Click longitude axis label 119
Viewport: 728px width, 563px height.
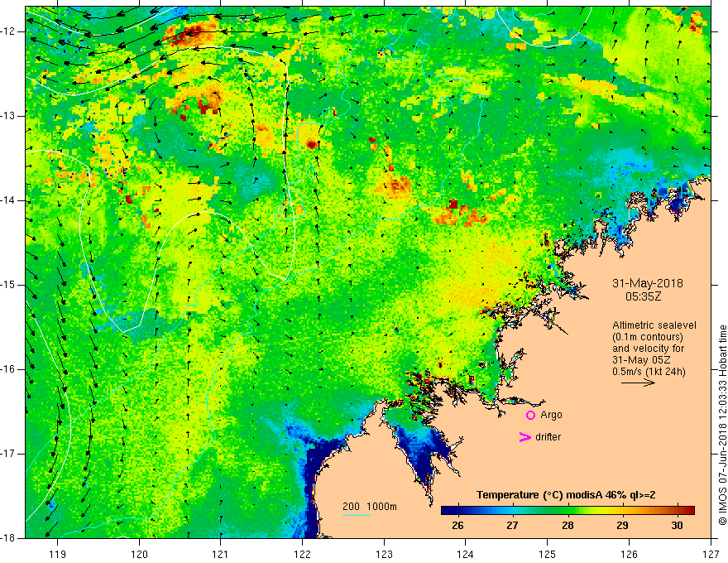coord(58,554)
